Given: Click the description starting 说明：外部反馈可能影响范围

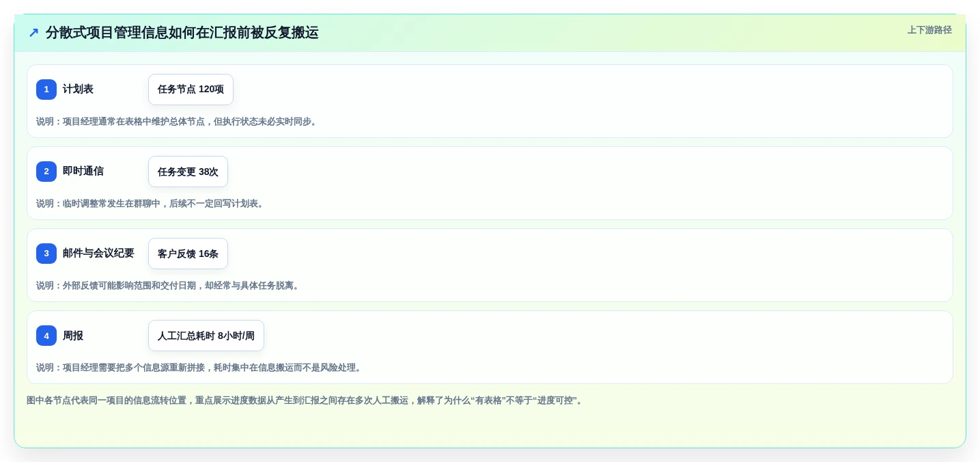Looking at the screenshot, I should click(169, 286).
